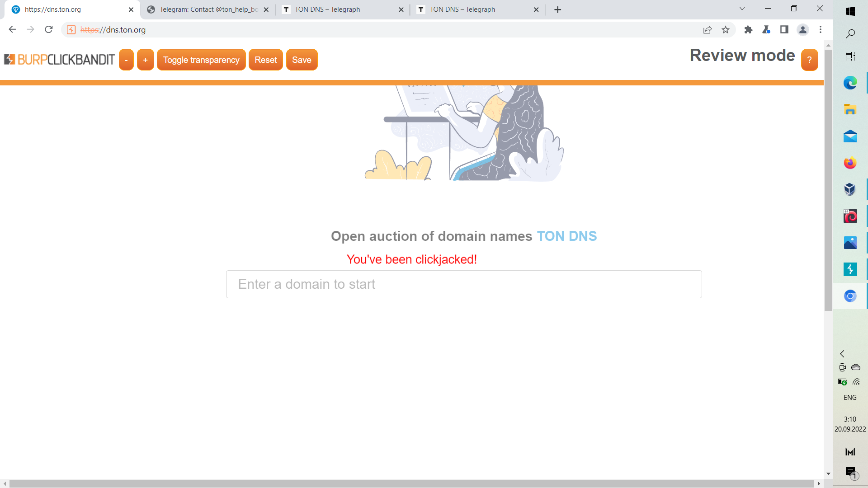Click the address bar URL dns.ton.org

click(x=113, y=30)
